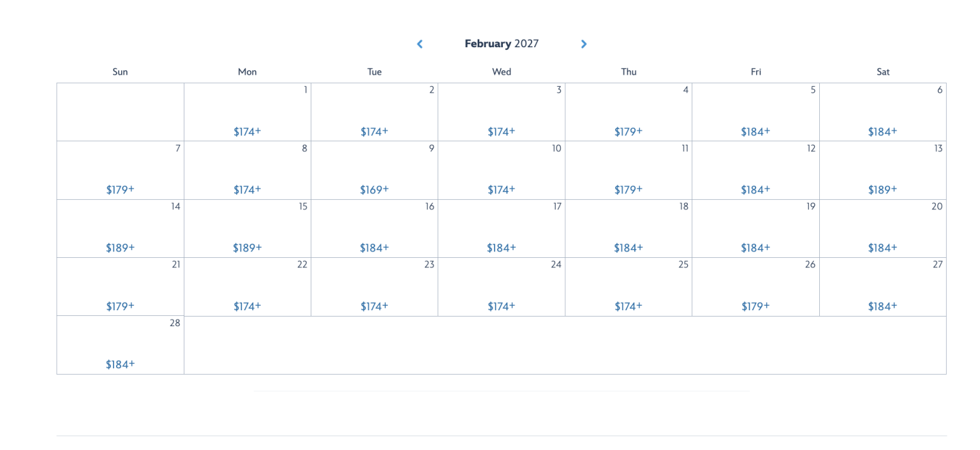Image resolution: width=980 pixels, height=450 pixels.
Task: Pick February 13 showing $189+
Action: click(883, 170)
